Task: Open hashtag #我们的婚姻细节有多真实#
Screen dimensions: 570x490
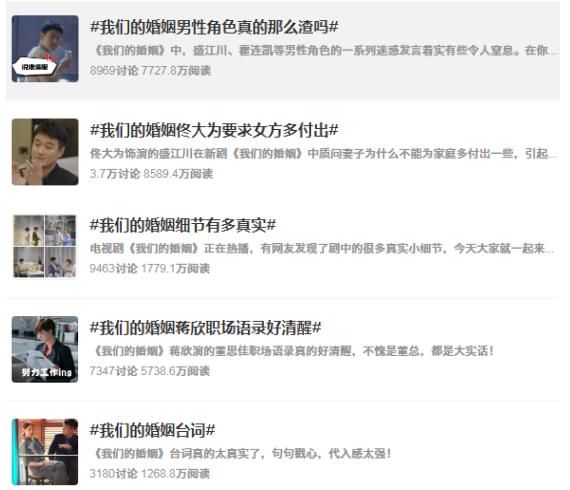Action: tap(183, 225)
